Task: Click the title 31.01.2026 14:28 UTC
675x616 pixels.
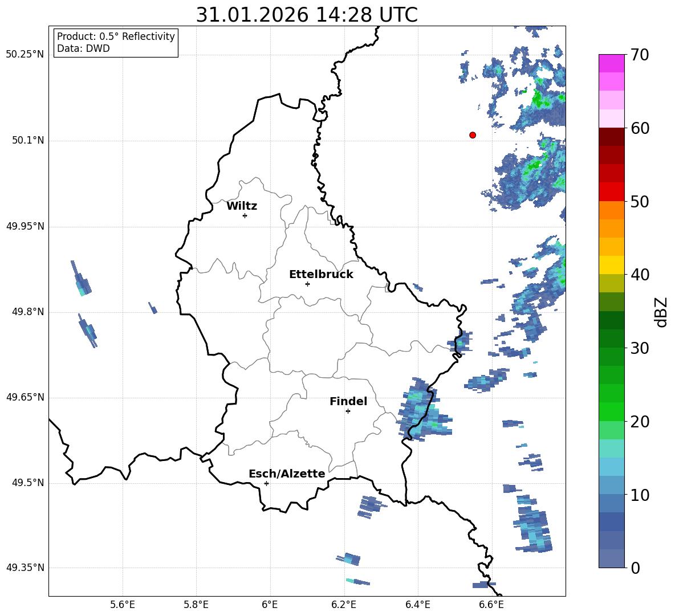Action: pos(307,15)
